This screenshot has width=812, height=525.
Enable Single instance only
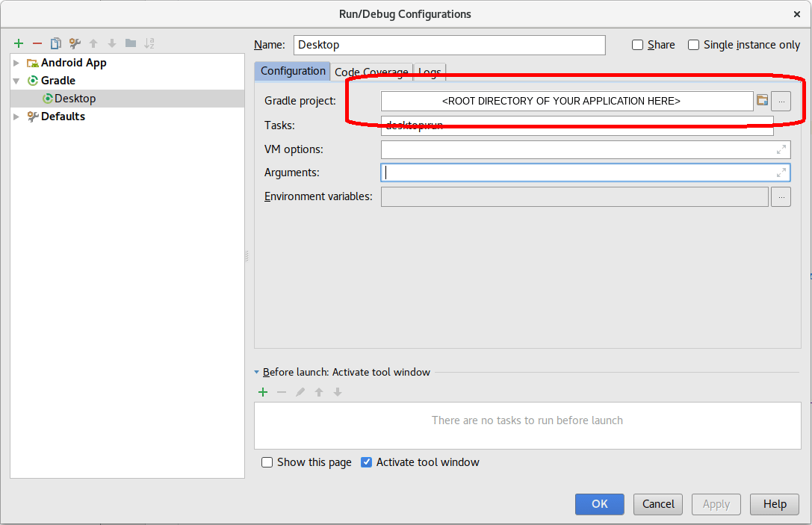pos(693,45)
